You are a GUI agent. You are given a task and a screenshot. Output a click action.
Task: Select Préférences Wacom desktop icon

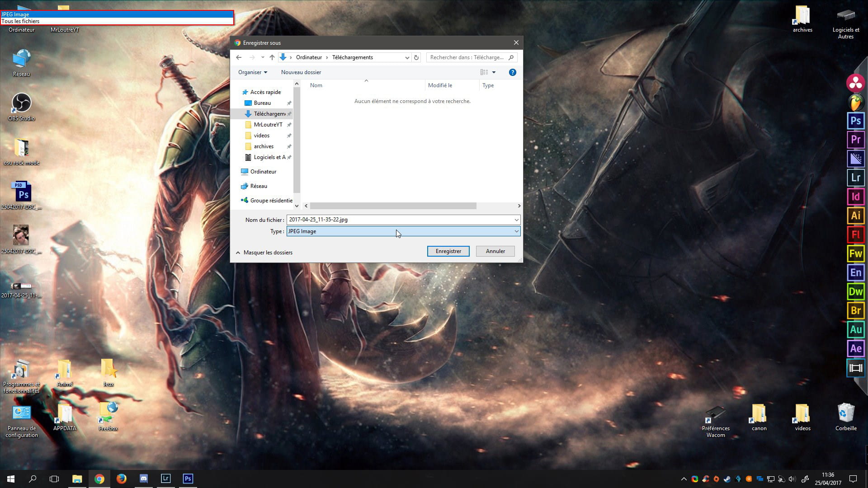point(716,421)
